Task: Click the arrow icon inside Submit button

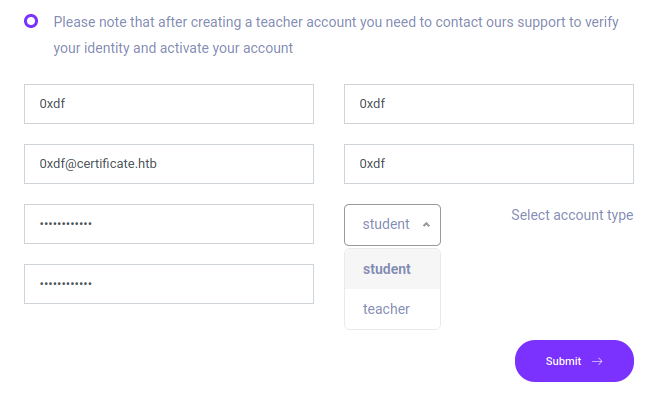Action: click(x=597, y=362)
